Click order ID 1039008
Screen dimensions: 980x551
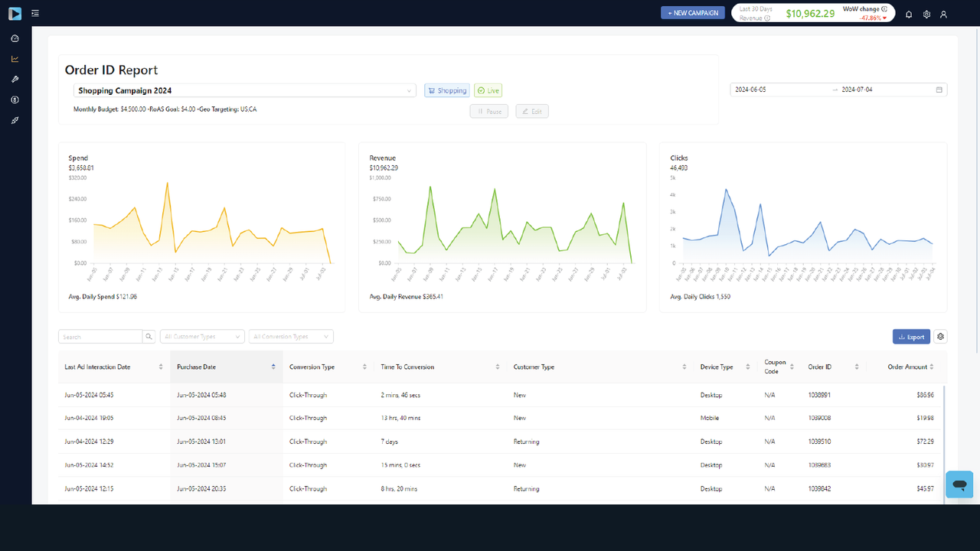click(x=819, y=419)
